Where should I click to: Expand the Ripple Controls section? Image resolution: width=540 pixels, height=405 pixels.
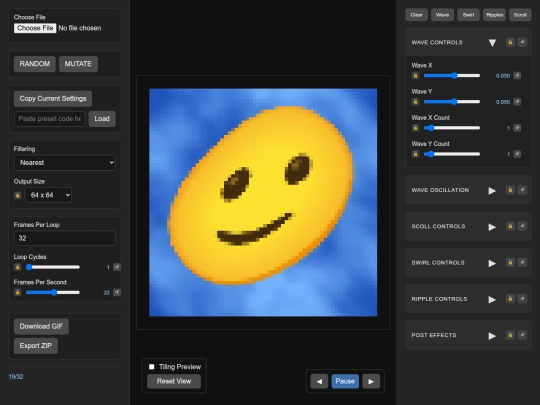[x=492, y=299]
